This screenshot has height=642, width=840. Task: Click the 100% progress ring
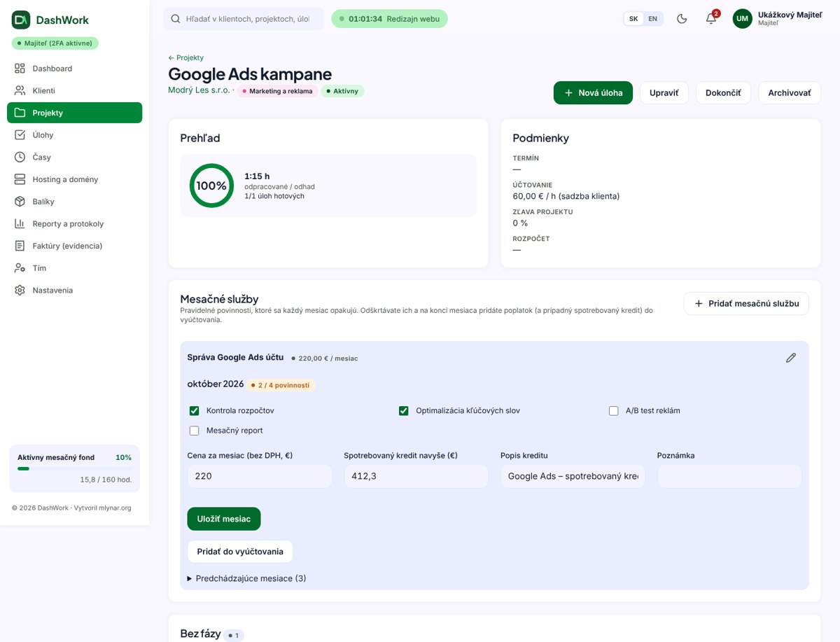[211, 186]
